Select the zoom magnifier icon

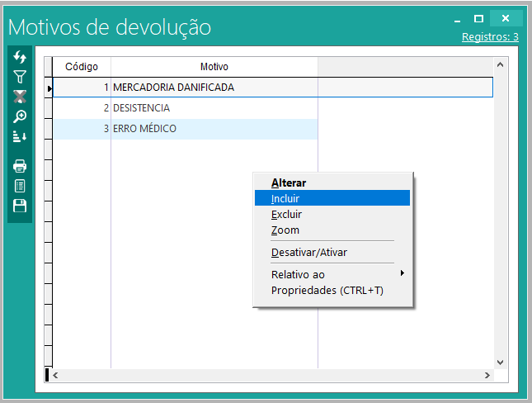click(20, 116)
